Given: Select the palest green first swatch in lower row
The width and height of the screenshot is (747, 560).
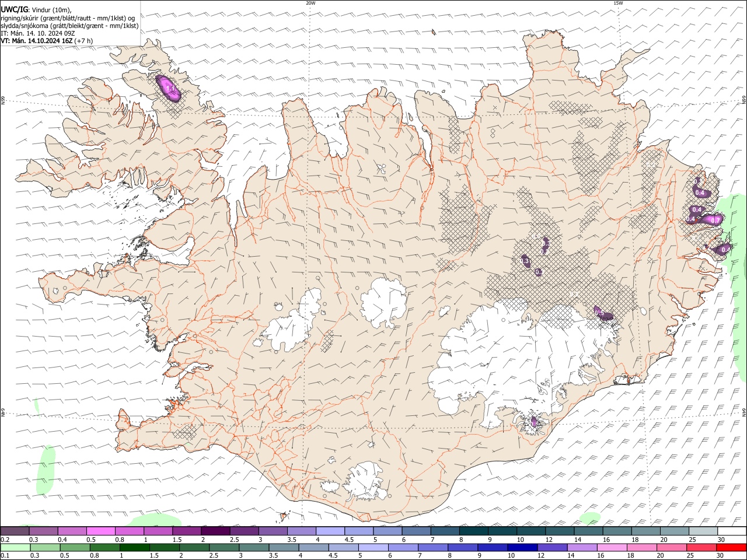Looking at the screenshot, I should (15, 547).
